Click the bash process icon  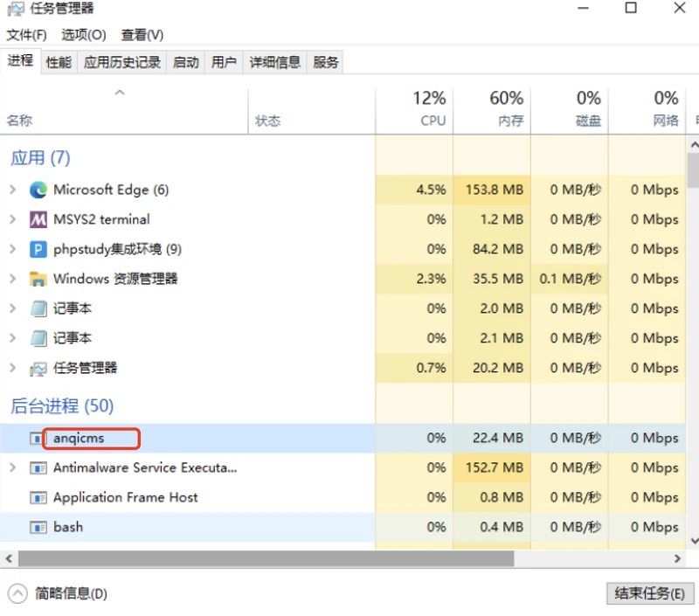click(x=38, y=527)
